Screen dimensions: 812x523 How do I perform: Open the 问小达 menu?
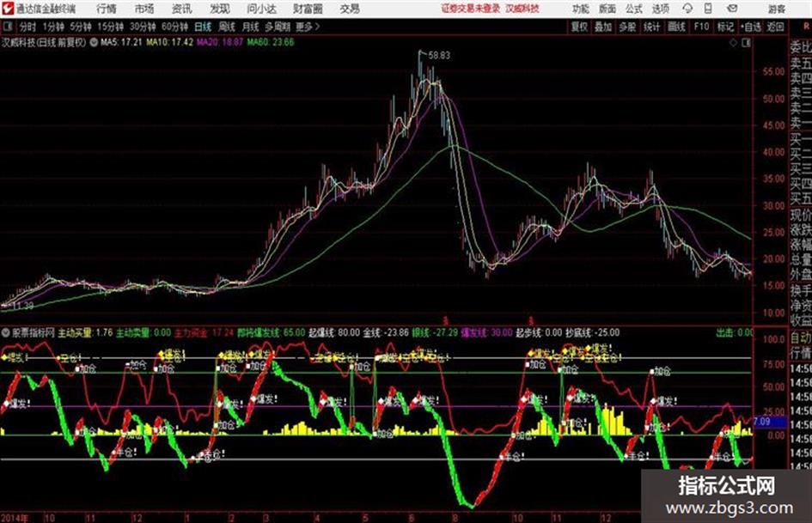261,9
